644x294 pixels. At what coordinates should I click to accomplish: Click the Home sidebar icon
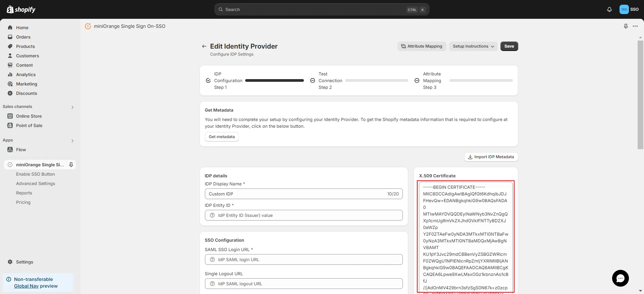tap(10, 27)
